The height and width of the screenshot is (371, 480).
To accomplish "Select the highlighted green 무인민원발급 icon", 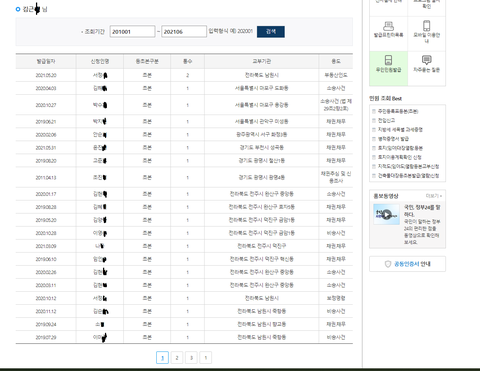I will [x=388, y=60].
